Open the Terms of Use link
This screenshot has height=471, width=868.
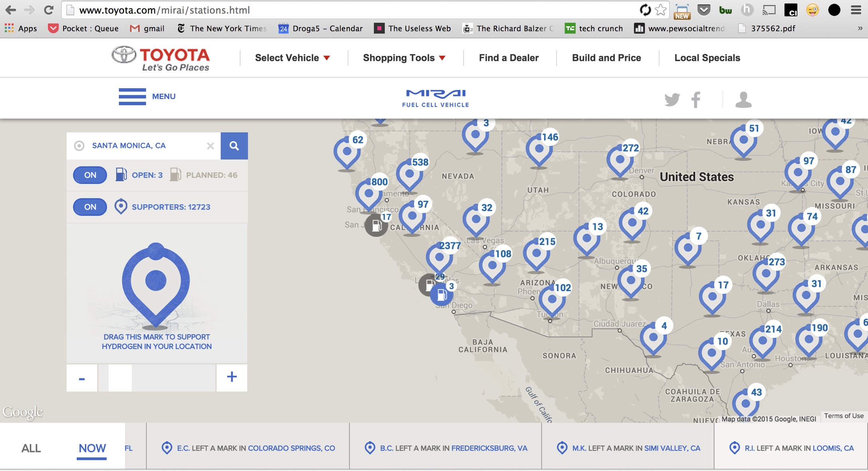coord(844,416)
